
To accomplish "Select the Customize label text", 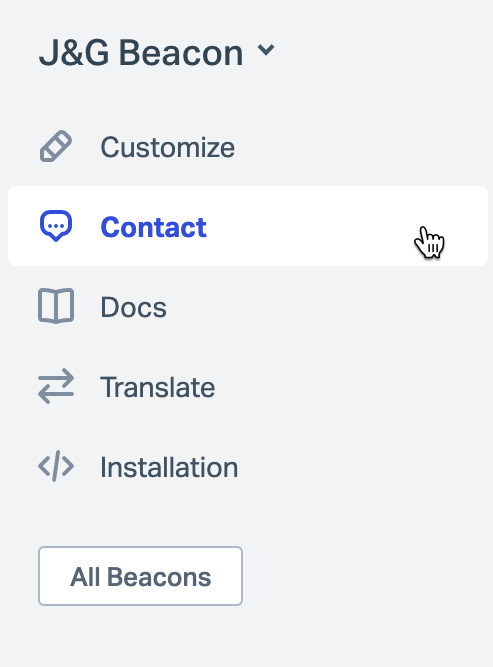I will [167, 147].
